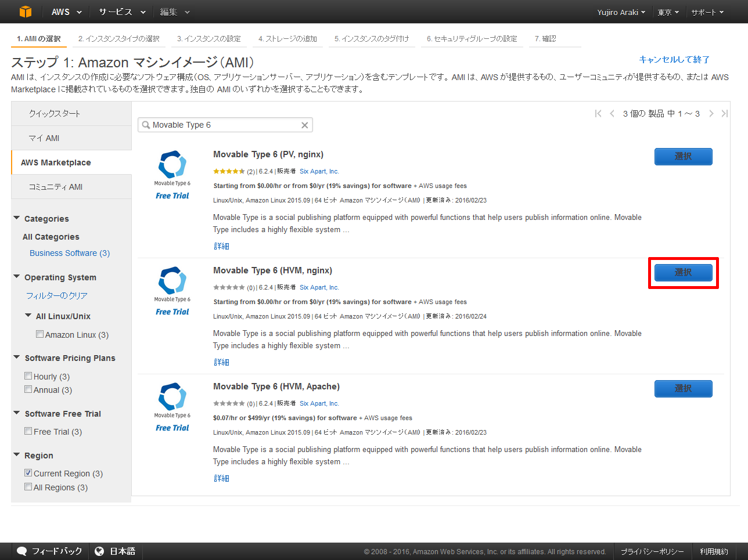Screen dimensions: 748x560
Task: Select the クイックスタート tab
Action: coord(71,114)
